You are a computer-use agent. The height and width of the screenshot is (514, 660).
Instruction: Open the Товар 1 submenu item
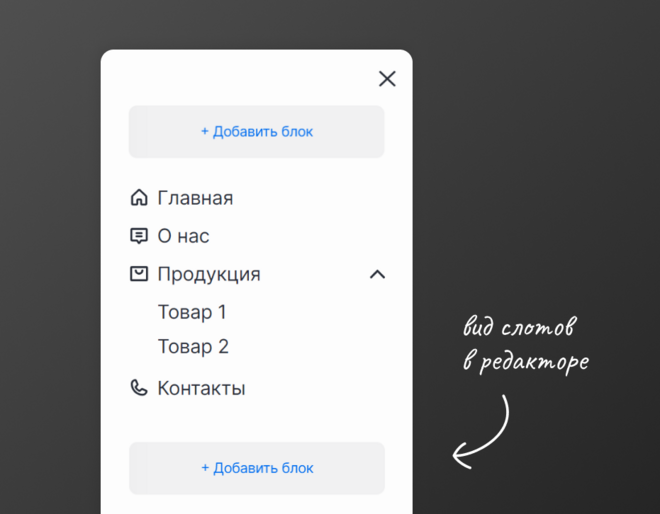tap(192, 312)
